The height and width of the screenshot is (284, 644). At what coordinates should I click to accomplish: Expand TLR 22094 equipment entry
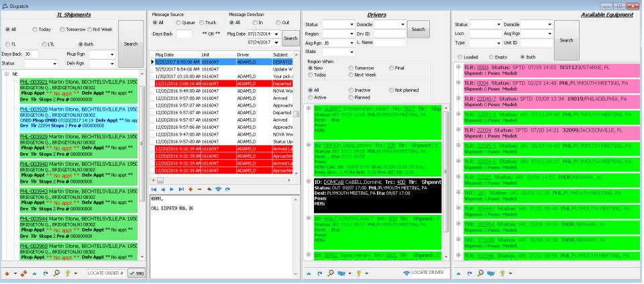pos(458,130)
